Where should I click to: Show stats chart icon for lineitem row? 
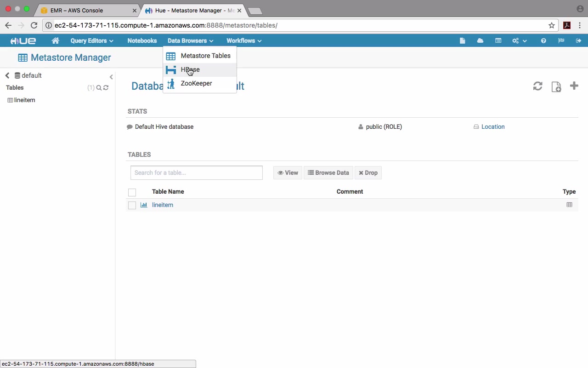(144, 205)
